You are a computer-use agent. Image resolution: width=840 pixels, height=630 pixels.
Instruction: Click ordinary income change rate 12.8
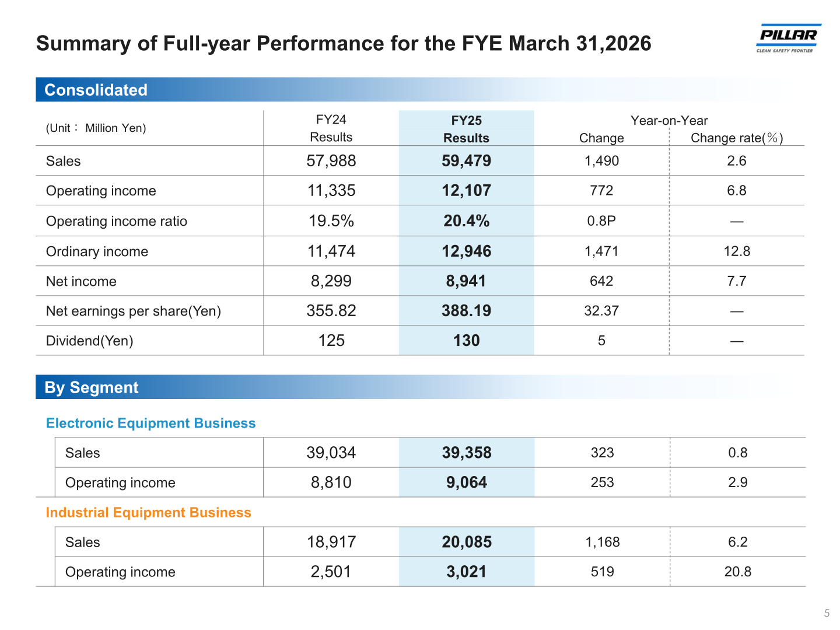pos(737,251)
